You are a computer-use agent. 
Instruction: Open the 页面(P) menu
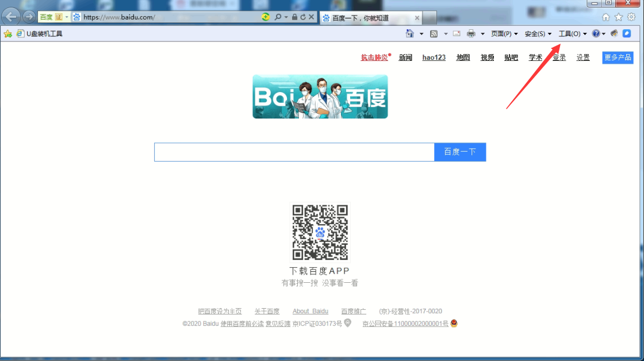[504, 34]
